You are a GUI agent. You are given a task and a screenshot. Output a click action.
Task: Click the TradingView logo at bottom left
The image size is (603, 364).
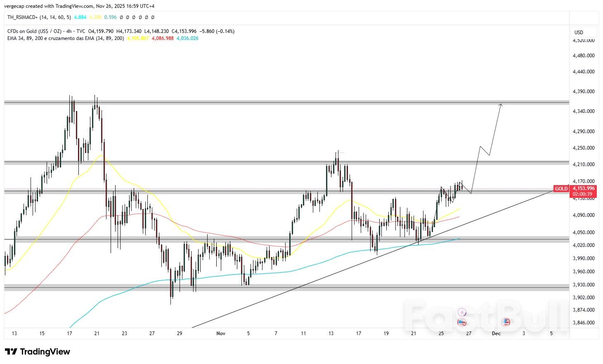[37, 352]
